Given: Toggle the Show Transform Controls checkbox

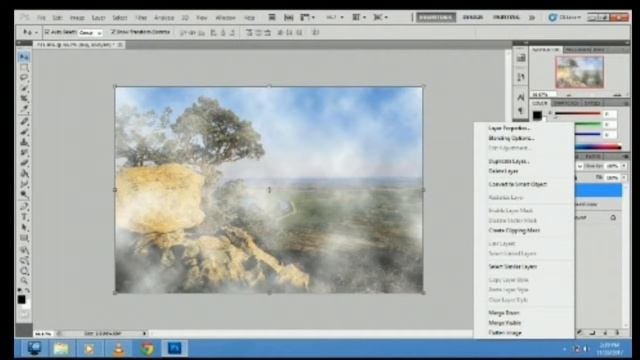Looking at the screenshot, I should [113, 32].
